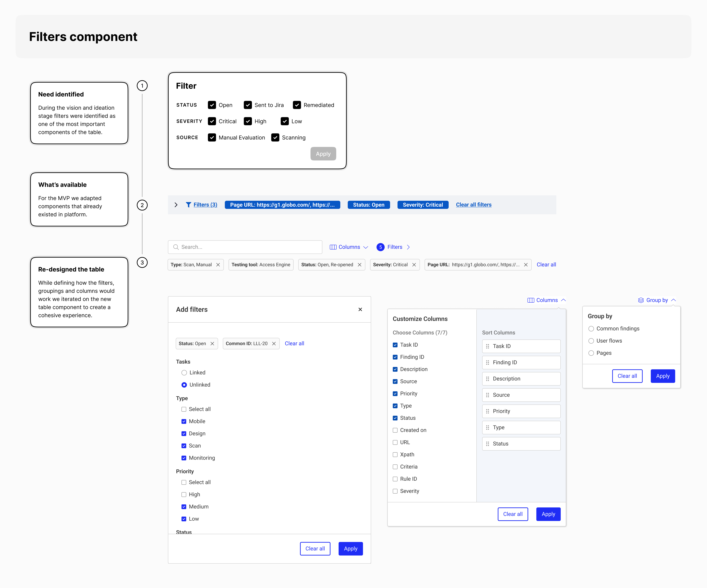The image size is (707, 588).
Task: Enable the Created on column checkbox
Action: (395, 430)
